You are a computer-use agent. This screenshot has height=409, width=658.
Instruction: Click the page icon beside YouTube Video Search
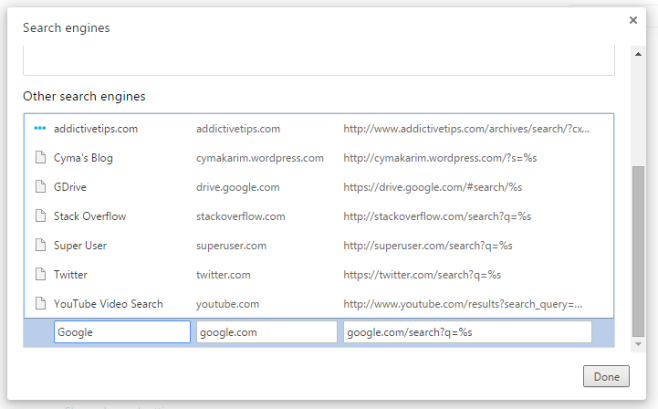point(40,303)
